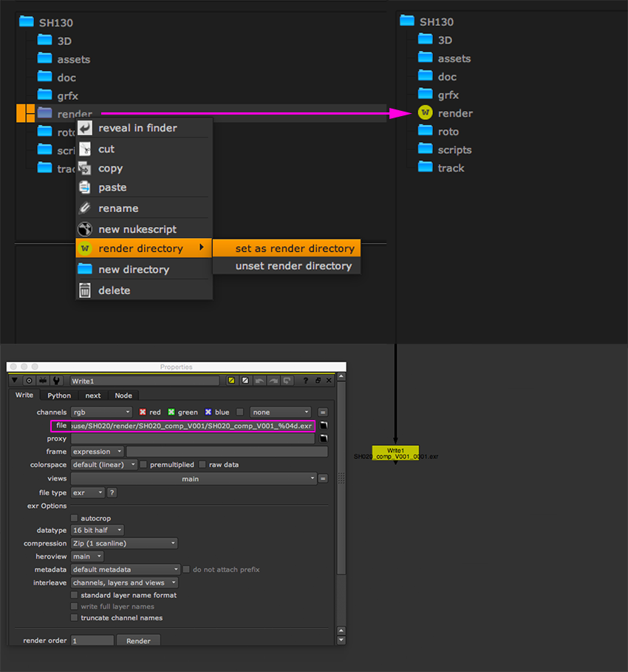
Task: Switch to the Python tab
Action: pyautogui.click(x=59, y=396)
